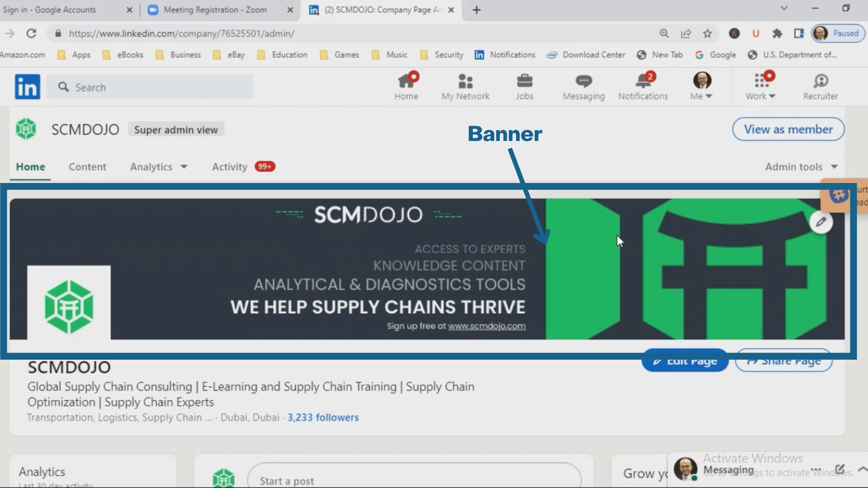The height and width of the screenshot is (488, 868).
Task: Expand the Messaging overlay chevron
Action: tap(862, 469)
